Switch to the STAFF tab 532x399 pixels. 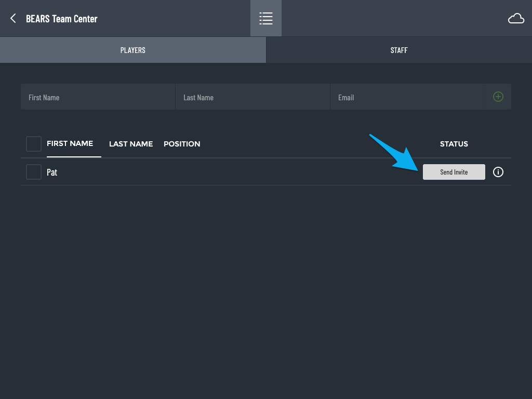click(x=399, y=50)
